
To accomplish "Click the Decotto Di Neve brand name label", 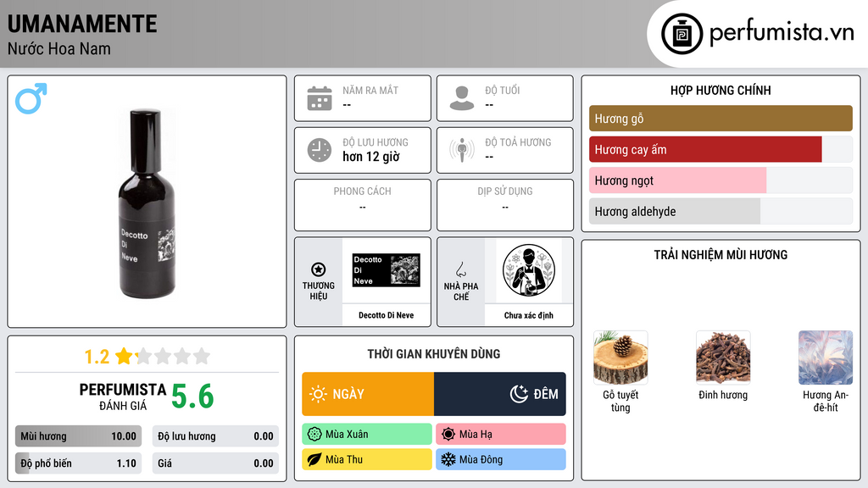I will click(387, 315).
